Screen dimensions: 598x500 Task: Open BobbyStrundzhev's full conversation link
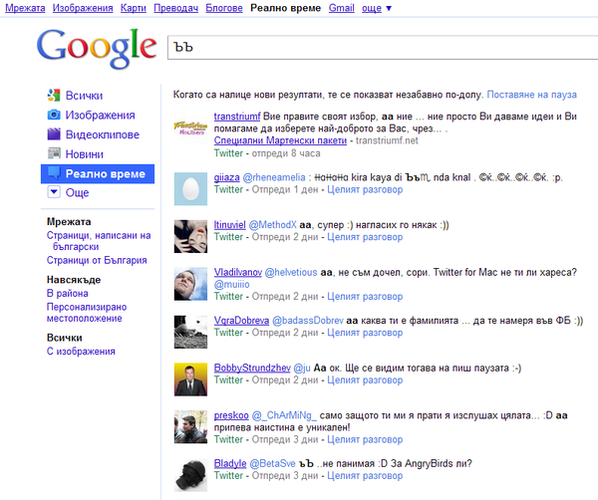point(365,380)
